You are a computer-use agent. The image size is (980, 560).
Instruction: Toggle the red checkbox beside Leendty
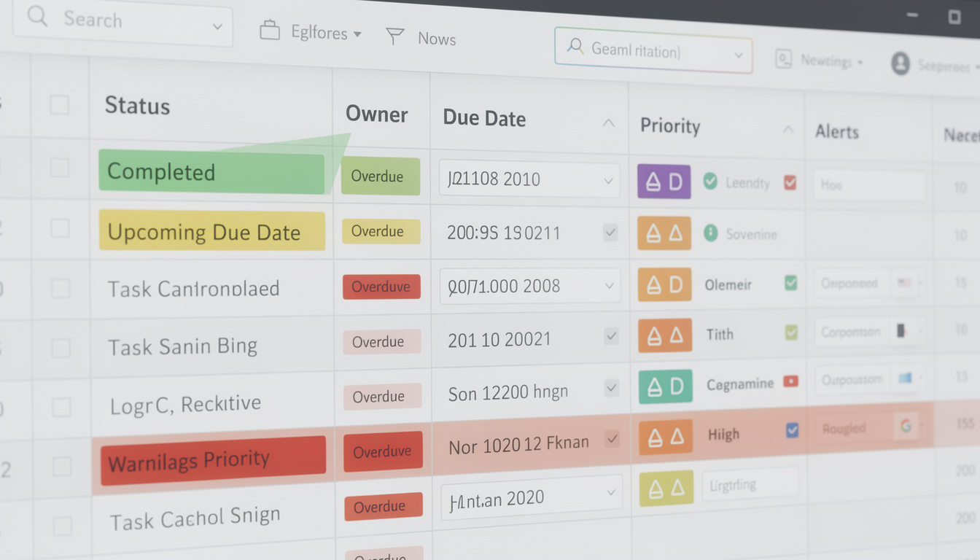click(x=790, y=182)
